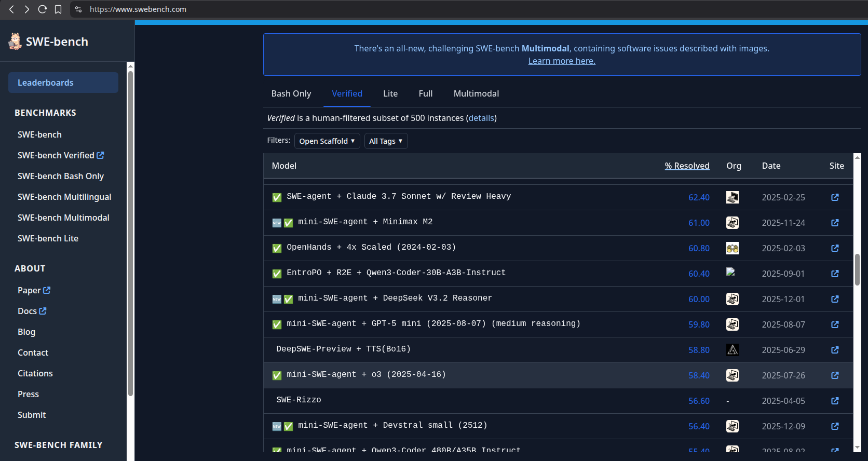The height and width of the screenshot is (461, 868).
Task: Click the org logo for OpenHands row
Action: click(732, 248)
